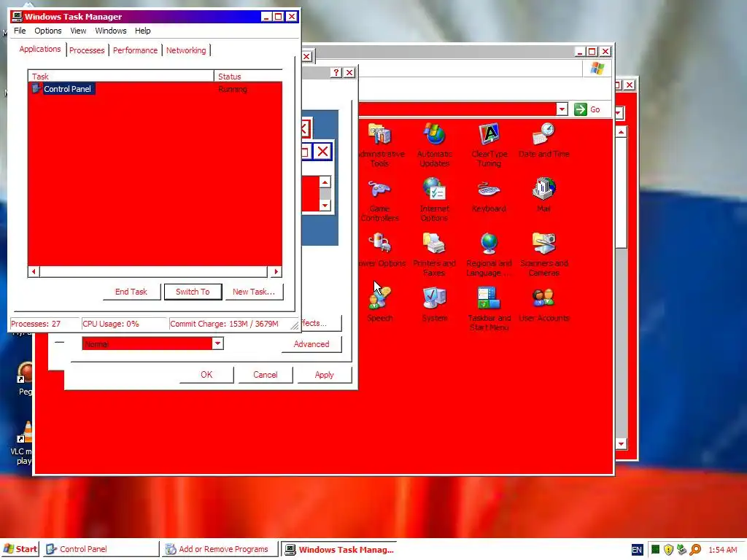Open the View menu in Task Manager

tap(78, 31)
